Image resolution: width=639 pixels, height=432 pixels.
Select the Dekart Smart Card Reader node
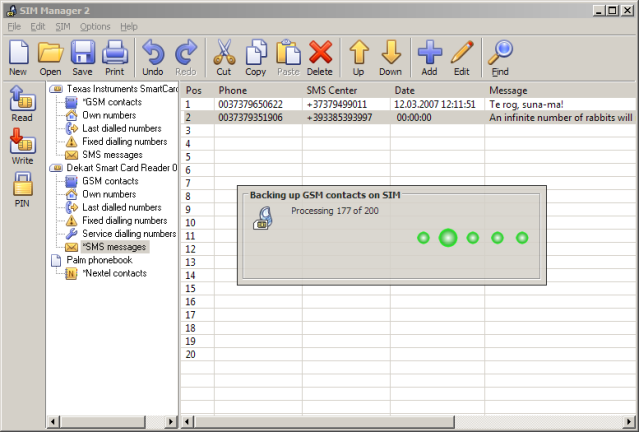pyautogui.click(x=122, y=168)
